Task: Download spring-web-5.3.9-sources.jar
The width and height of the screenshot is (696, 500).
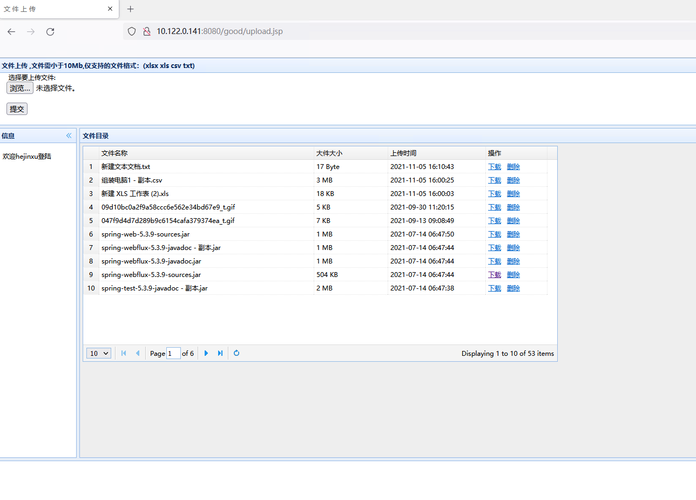Action: tap(494, 234)
